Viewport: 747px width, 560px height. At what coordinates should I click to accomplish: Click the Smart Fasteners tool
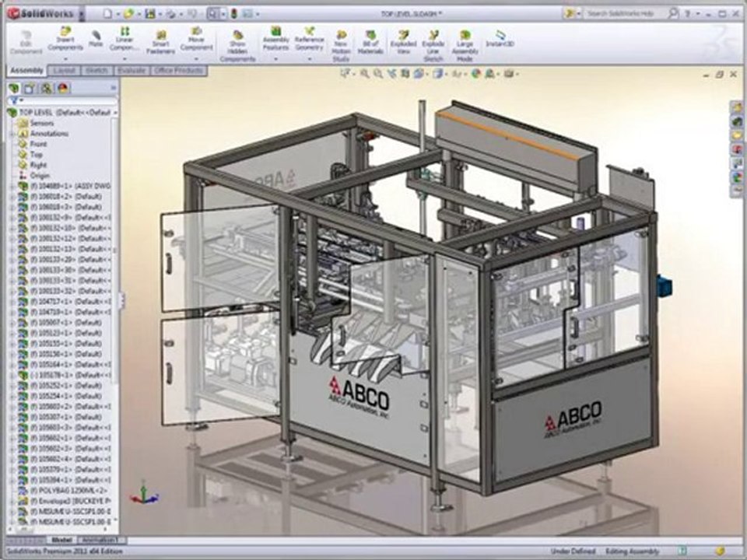[160, 42]
